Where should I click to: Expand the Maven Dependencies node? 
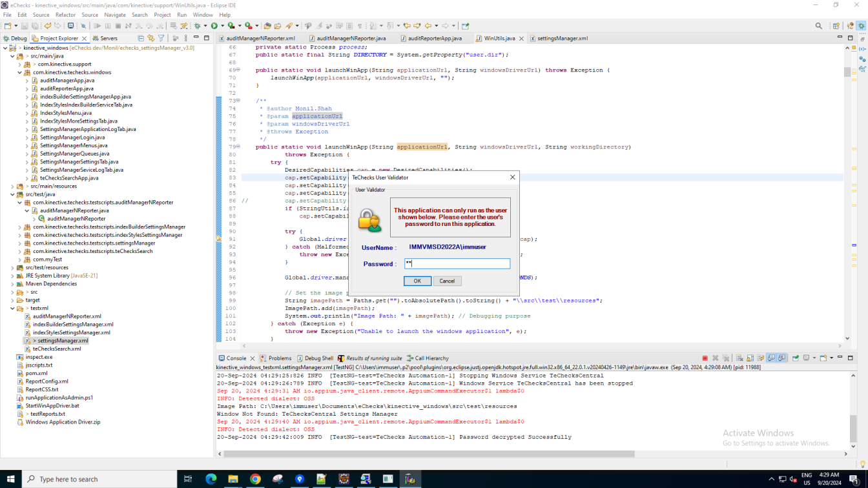(x=12, y=284)
